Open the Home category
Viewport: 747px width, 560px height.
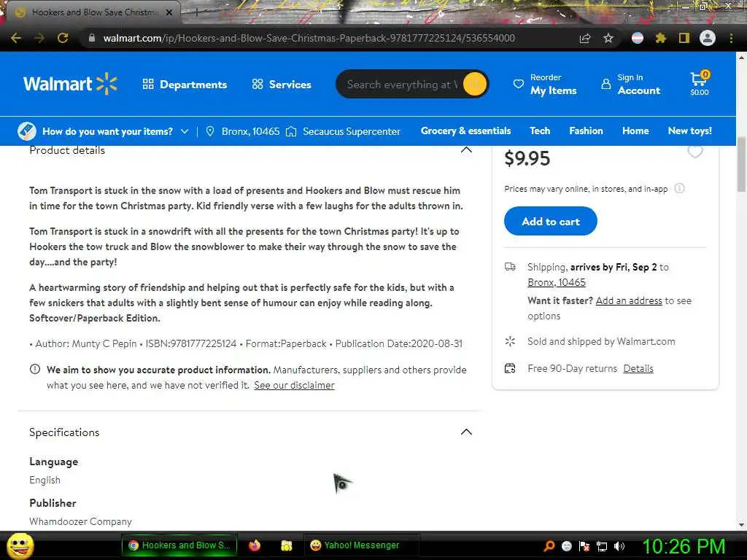[635, 131]
